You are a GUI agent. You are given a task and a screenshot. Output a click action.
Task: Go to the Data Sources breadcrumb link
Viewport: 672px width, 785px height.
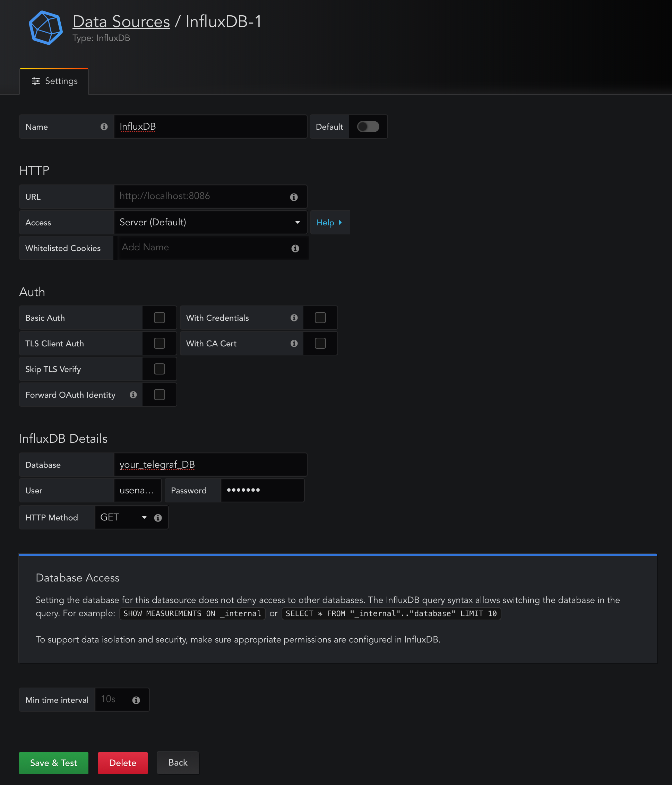pyautogui.click(x=121, y=21)
